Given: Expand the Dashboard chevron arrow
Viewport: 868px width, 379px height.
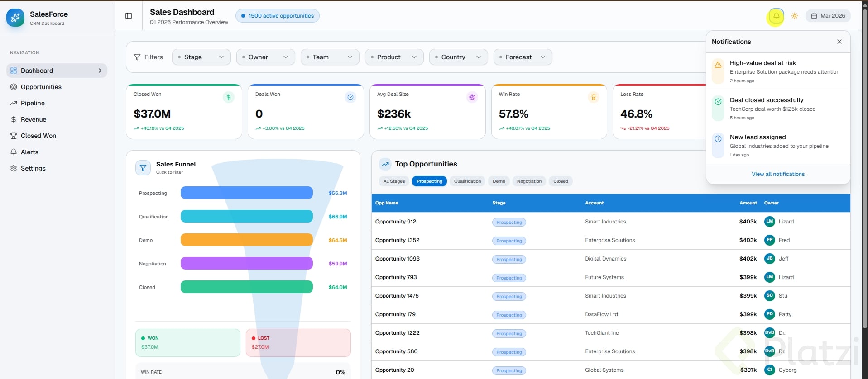Looking at the screenshot, I should pyautogui.click(x=100, y=71).
